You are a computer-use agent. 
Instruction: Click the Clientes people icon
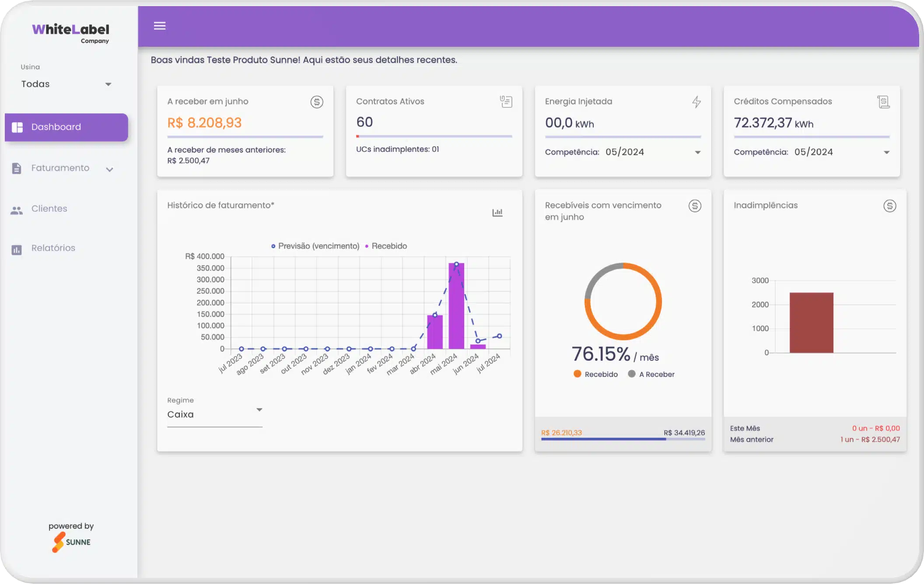17,211
